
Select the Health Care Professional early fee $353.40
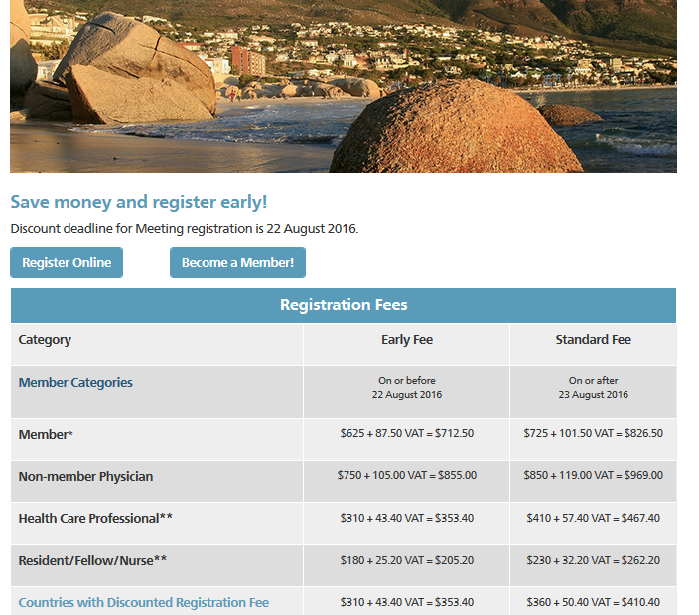452,518
